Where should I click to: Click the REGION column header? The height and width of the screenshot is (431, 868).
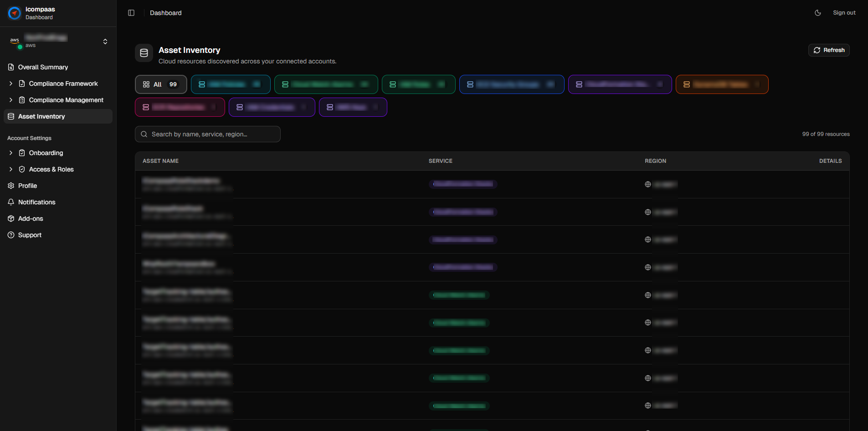655,161
